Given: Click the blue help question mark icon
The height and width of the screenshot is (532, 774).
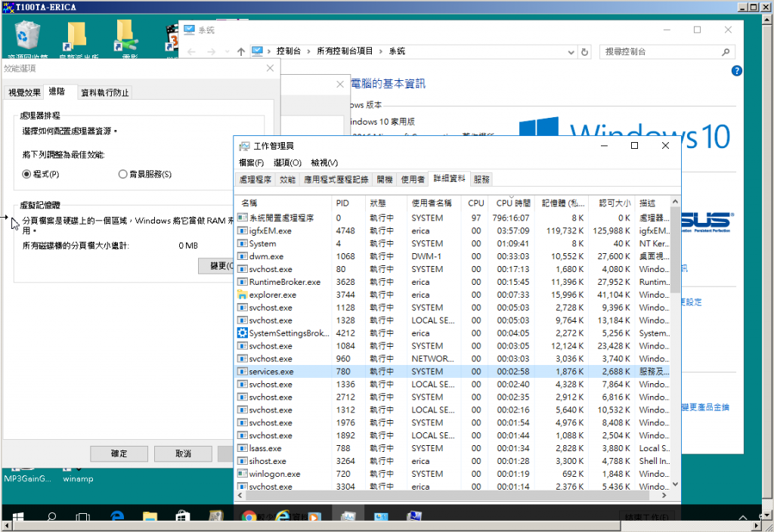Looking at the screenshot, I should click(x=736, y=70).
